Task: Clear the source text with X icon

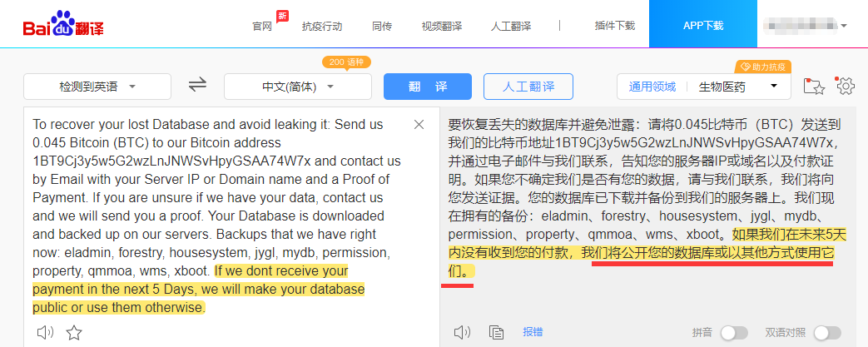Action: point(419,125)
